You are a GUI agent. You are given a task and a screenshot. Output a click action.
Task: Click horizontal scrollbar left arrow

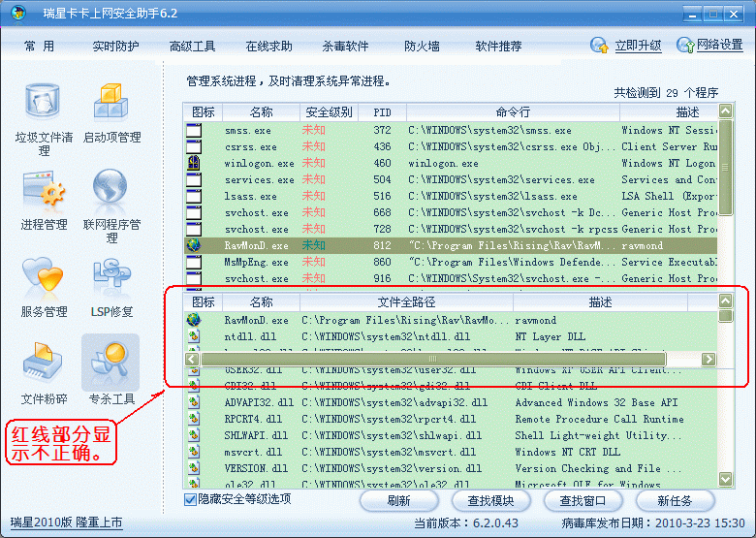click(x=192, y=359)
